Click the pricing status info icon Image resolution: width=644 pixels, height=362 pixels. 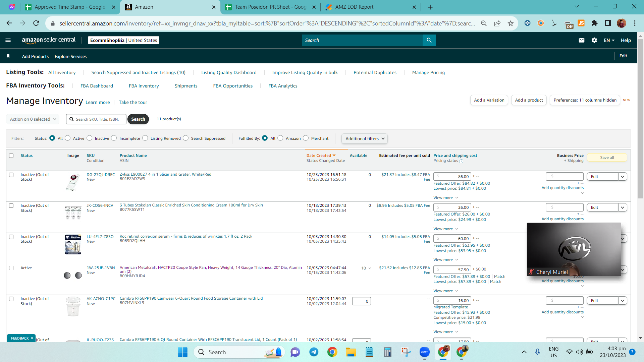pos(461,161)
